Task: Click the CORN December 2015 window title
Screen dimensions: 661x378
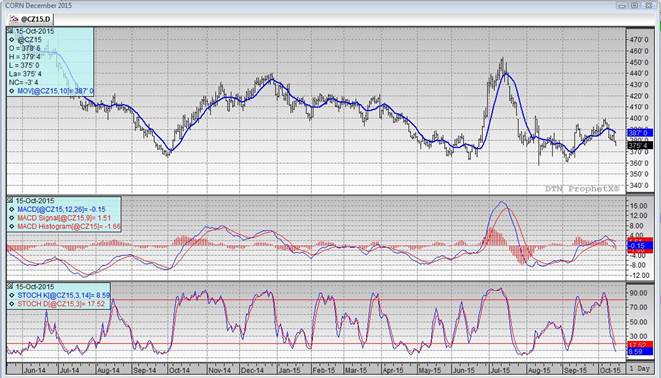Action: 38,5
